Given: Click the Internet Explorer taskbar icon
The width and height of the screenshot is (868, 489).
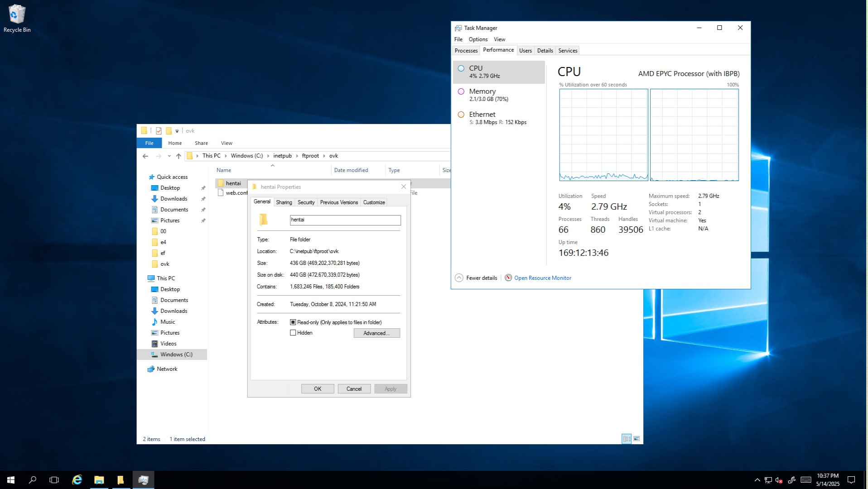Looking at the screenshot, I should pyautogui.click(x=77, y=480).
